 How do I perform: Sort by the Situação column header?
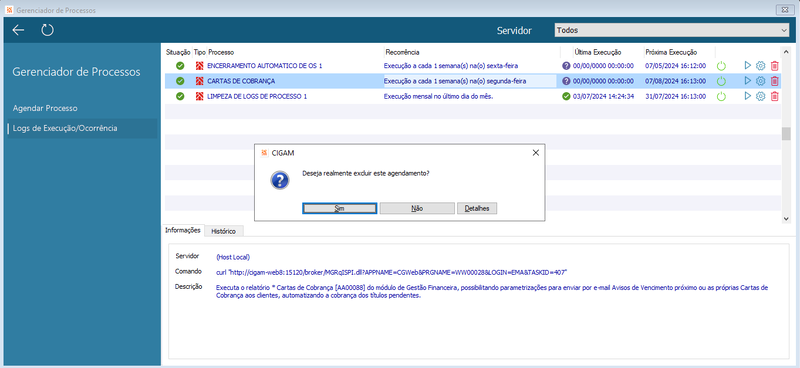(x=178, y=52)
